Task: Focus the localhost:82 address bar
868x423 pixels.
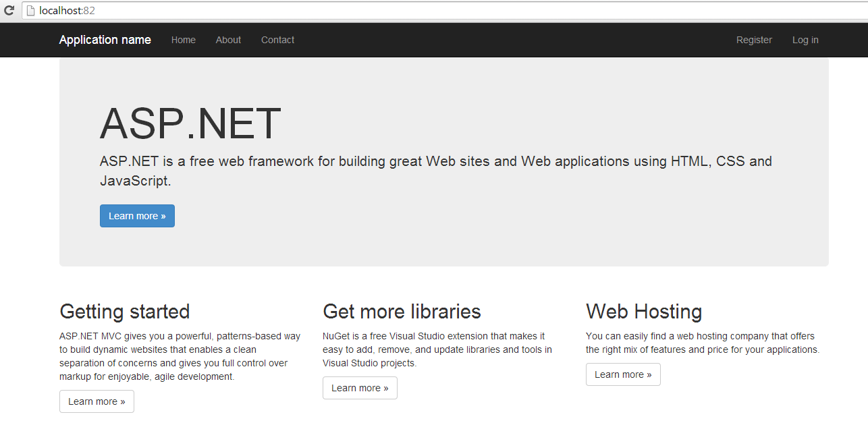Action: (x=444, y=11)
